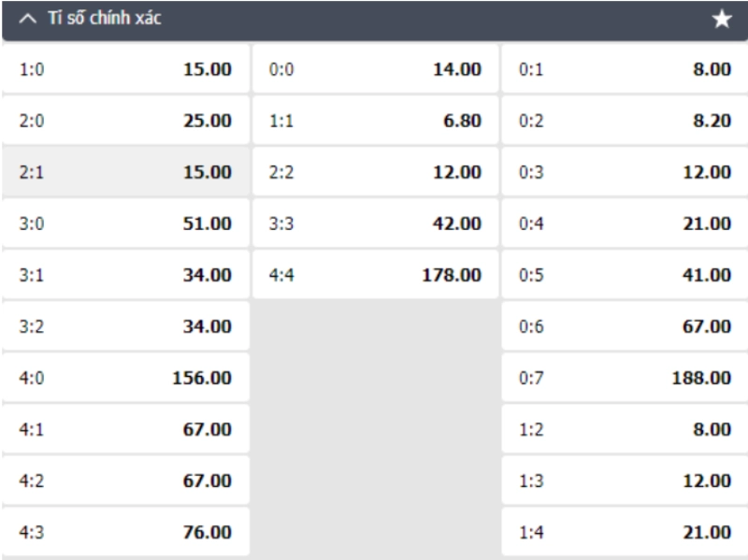This screenshot has height=560, width=748.
Task: Click the favorite star icon in header
Action: coord(721,20)
